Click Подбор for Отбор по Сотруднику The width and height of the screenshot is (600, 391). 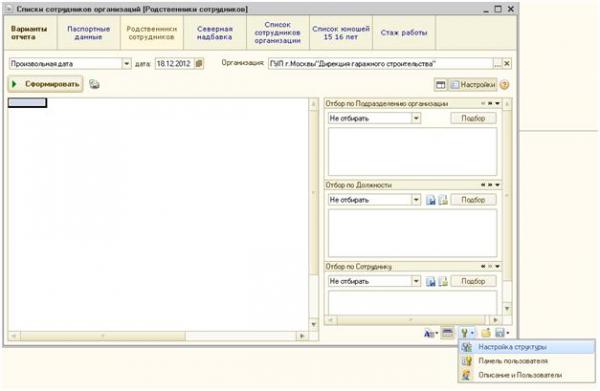tap(473, 281)
